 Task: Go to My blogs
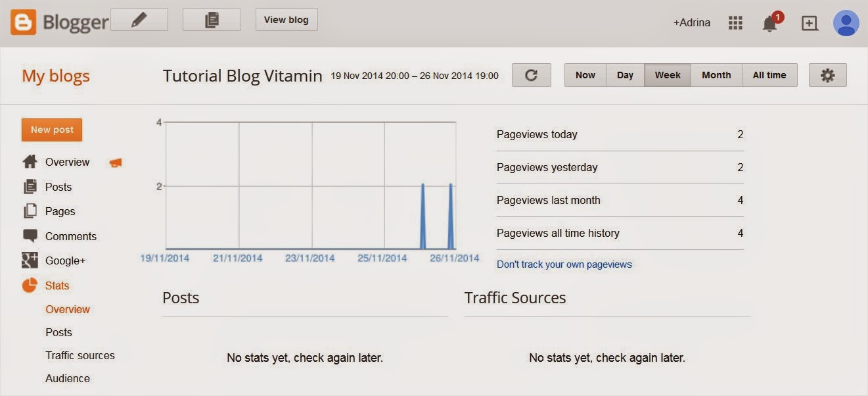pyautogui.click(x=56, y=76)
